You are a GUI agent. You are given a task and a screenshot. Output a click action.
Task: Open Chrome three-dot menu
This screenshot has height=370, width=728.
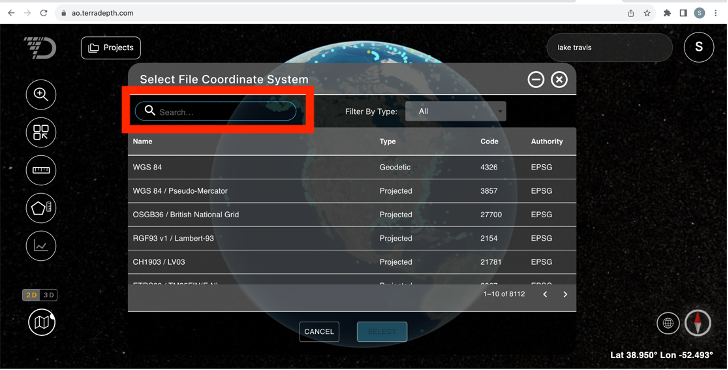point(715,13)
